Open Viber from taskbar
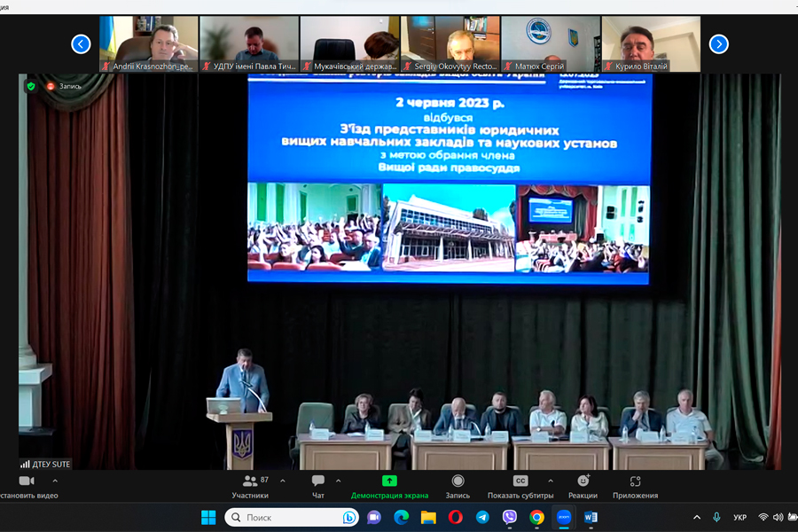Viewport: 798px width, 532px height. [510, 518]
